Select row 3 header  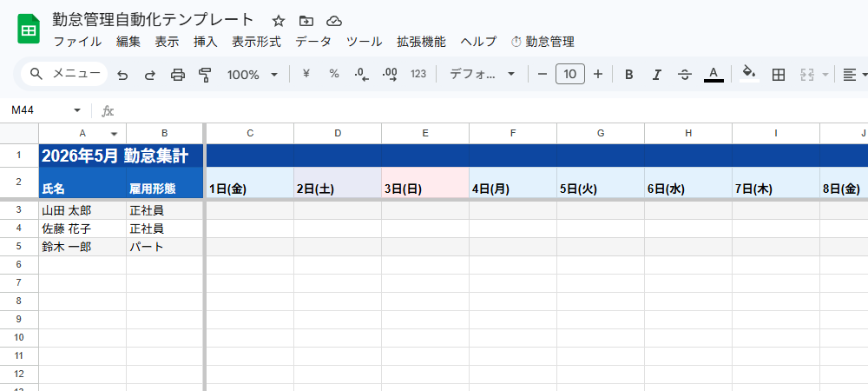[19, 210]
